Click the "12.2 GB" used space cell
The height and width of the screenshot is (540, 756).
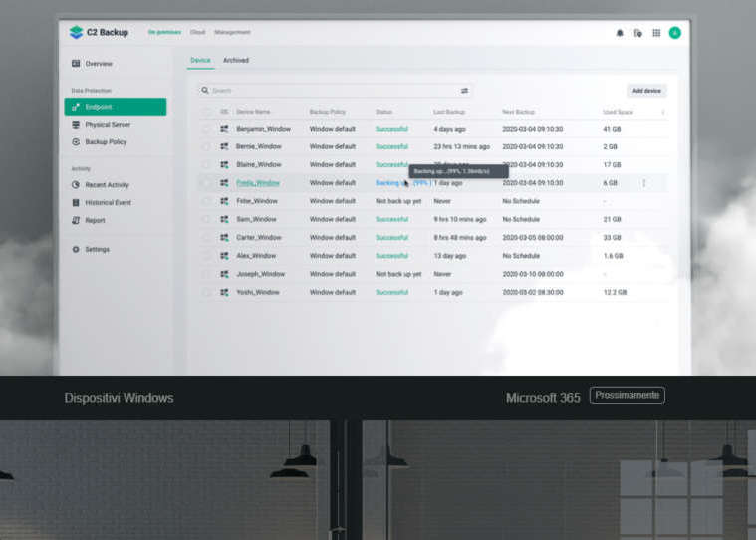(615, 292)
